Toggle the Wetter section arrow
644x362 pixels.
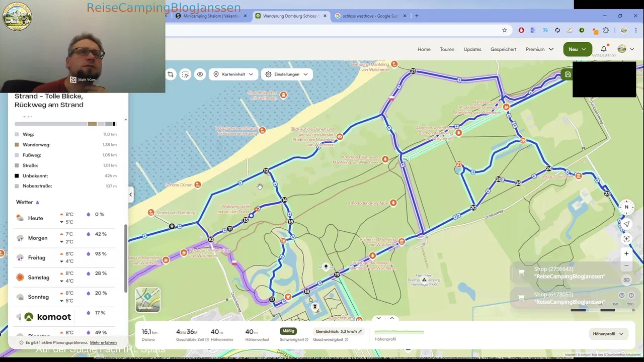pyautogui.click(x=37, y=203)
